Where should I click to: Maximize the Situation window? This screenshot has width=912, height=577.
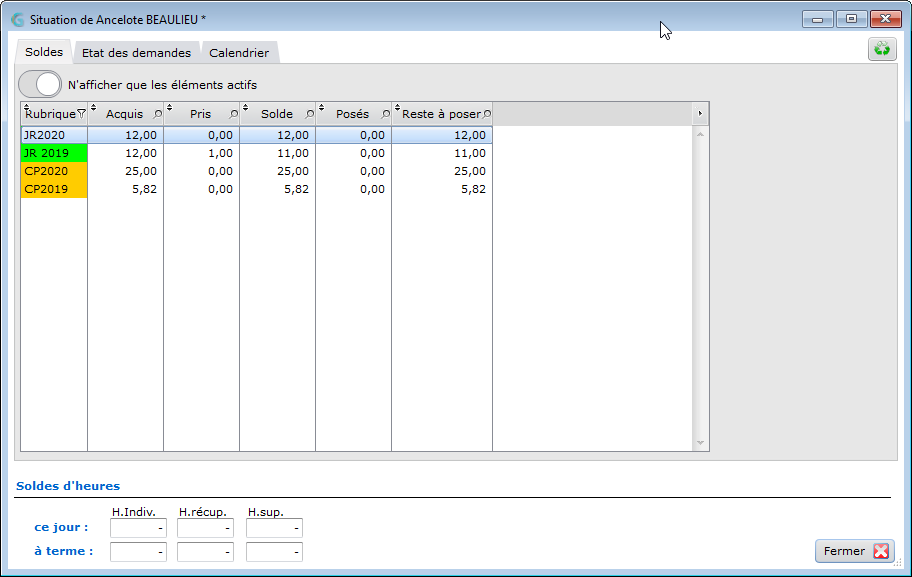click(852, 19)
